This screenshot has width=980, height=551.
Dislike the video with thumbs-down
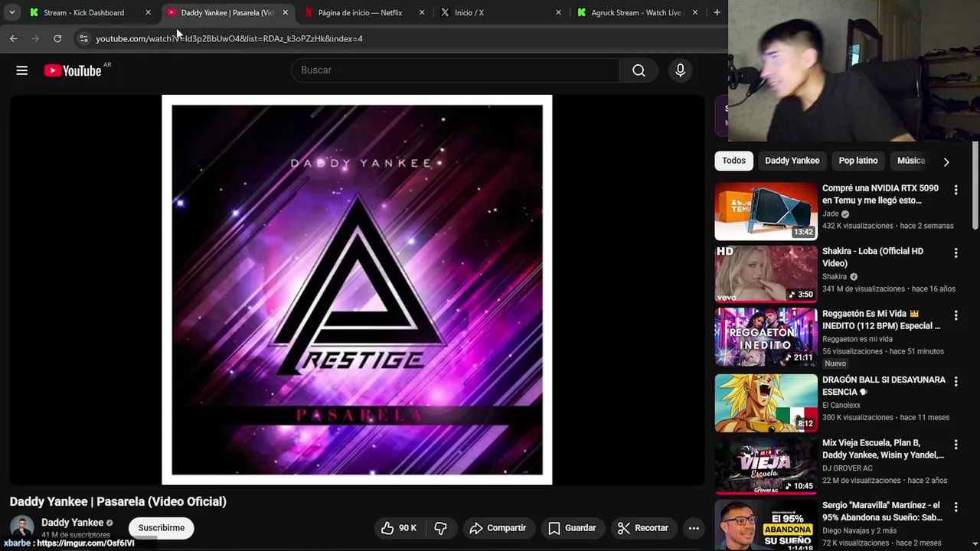point(440,528)
